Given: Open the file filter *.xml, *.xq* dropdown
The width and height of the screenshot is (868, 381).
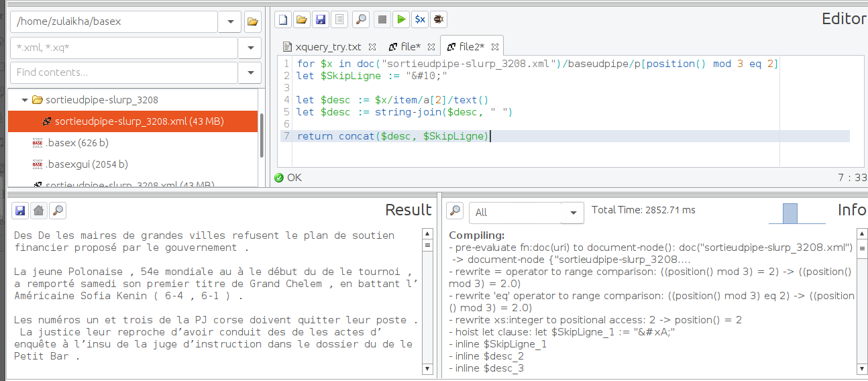Looking at the screenshot, I should (250, 48).
